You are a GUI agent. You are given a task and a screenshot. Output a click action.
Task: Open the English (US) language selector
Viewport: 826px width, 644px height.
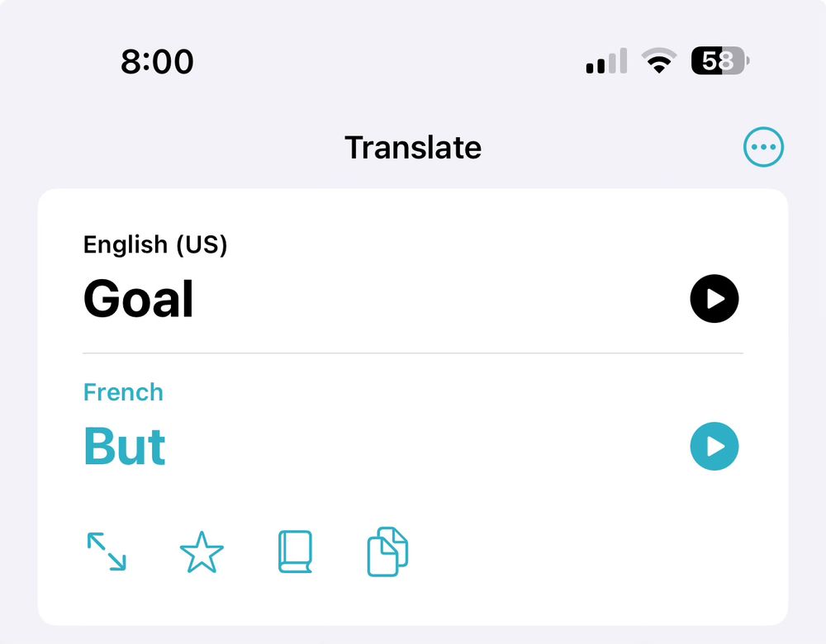click(x=154, y=244)
